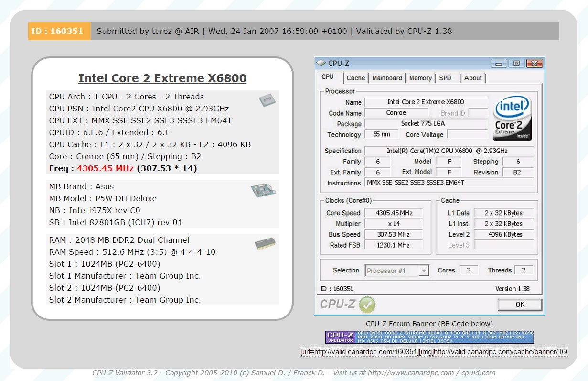Click the CPU-Z Validator banner image
This screenshot has width=588, height=381.
(x=429, y=337)
